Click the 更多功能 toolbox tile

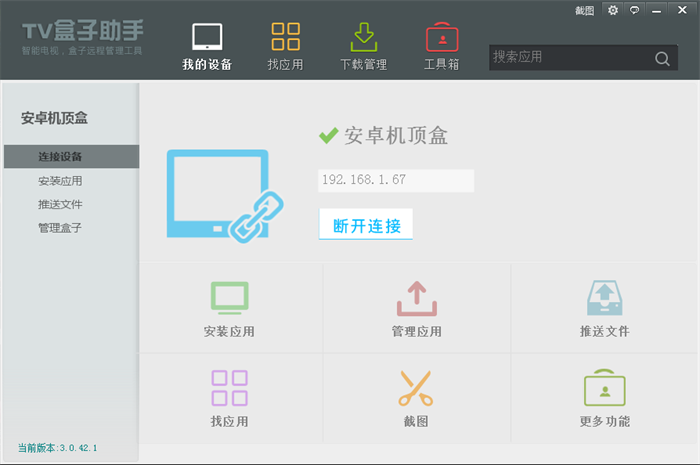click(x=604, y=399)
